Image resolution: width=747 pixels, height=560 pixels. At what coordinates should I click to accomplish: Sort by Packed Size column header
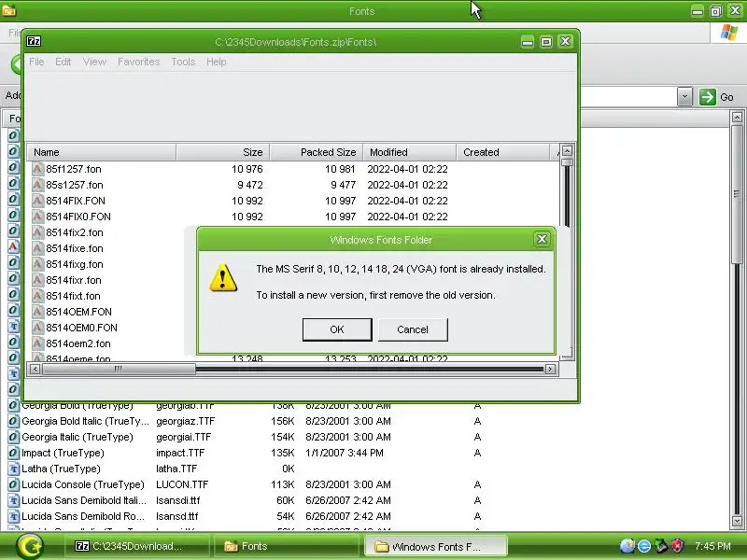coord(317,152)
